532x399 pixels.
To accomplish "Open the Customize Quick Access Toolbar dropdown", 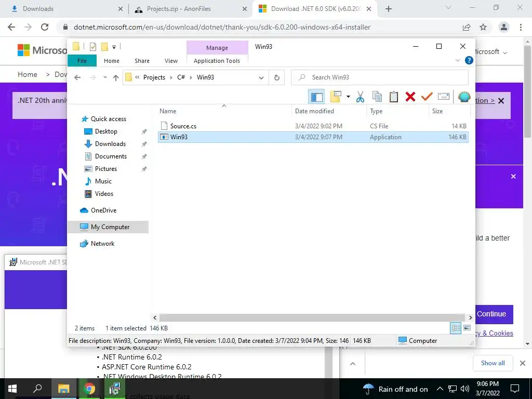I will 114,47.
